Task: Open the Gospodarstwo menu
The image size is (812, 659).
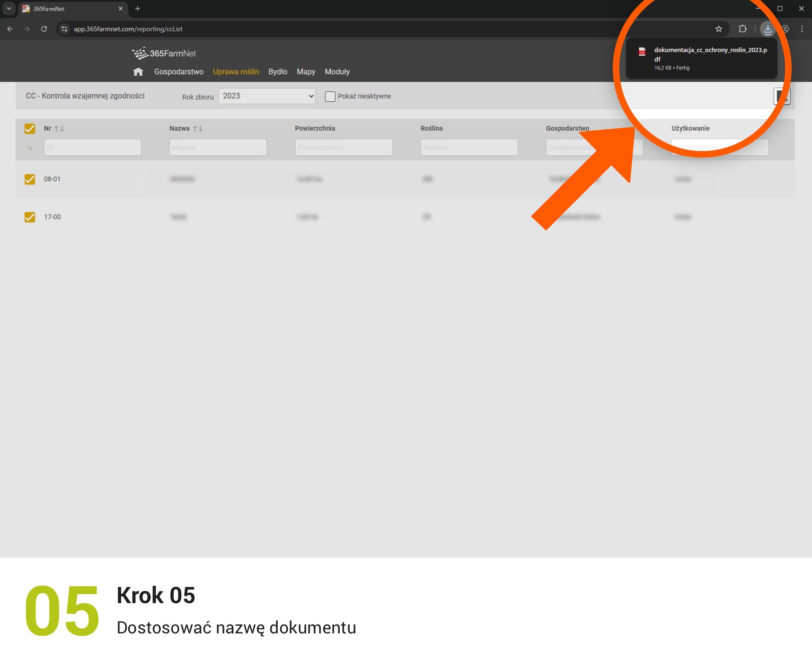Action: (178, 72)
